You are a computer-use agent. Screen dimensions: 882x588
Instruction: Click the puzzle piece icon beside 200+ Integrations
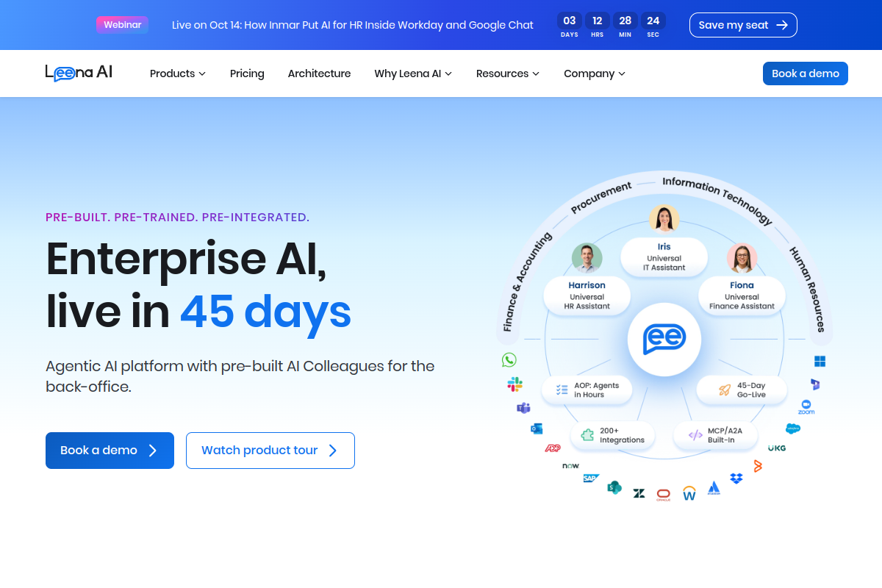587,435
